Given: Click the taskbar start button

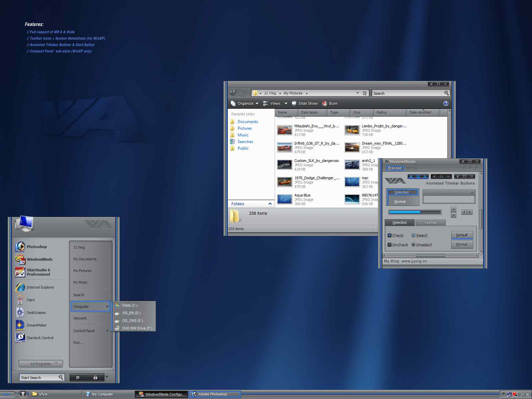Looking at the screenshot, I should 7,394.
